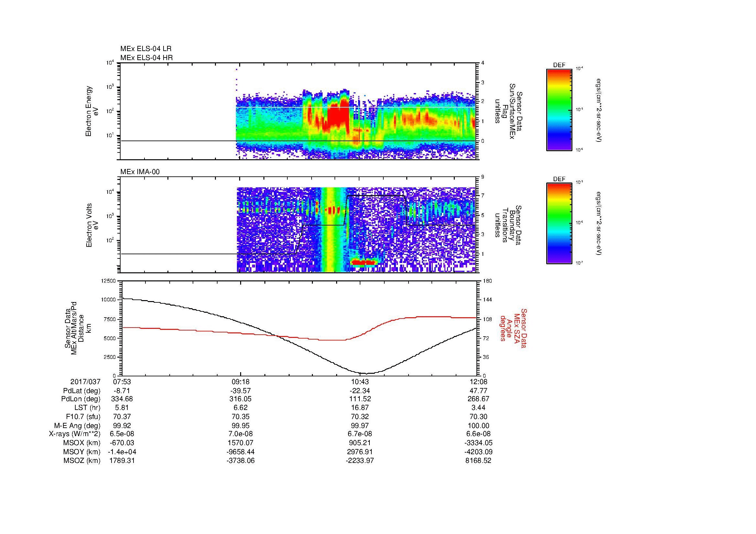This screenshot has width=756, height=534.
Task: Click the 12:08 time axis label
Action: 478,382
